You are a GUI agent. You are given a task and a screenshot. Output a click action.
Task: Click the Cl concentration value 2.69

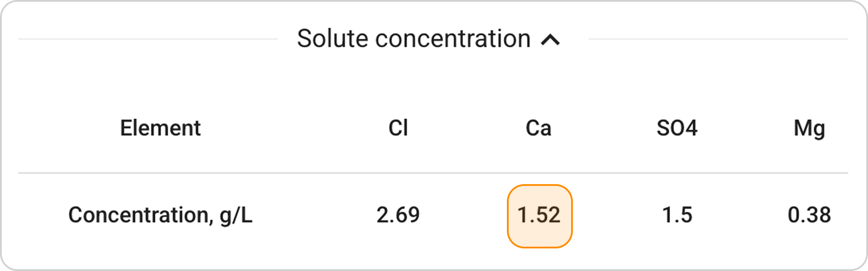pyautogui.click(x=398, y=215)
